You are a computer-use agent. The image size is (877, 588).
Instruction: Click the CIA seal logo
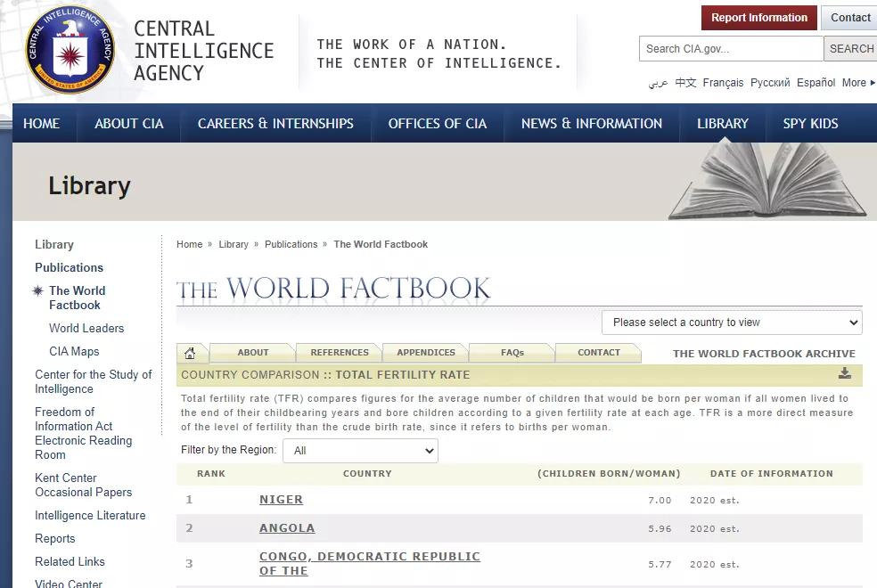pos(70,50)
